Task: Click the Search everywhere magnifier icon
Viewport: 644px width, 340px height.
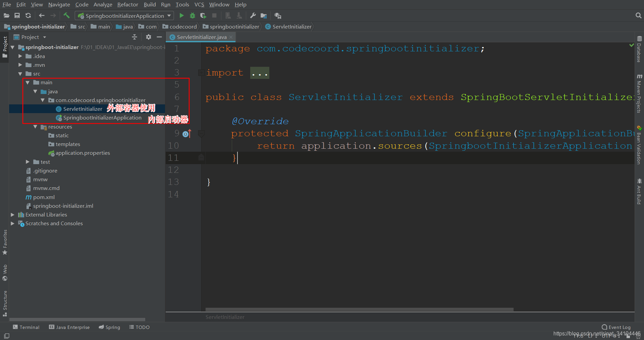Action: pyautogui.click(x=638, y=15)
